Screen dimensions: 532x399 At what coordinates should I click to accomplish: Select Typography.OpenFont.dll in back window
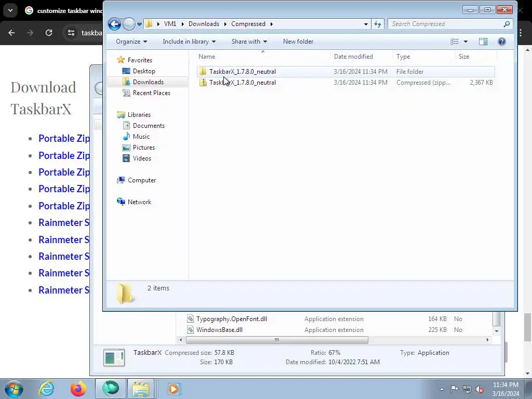pyautogui.click(x=232, y=319)
